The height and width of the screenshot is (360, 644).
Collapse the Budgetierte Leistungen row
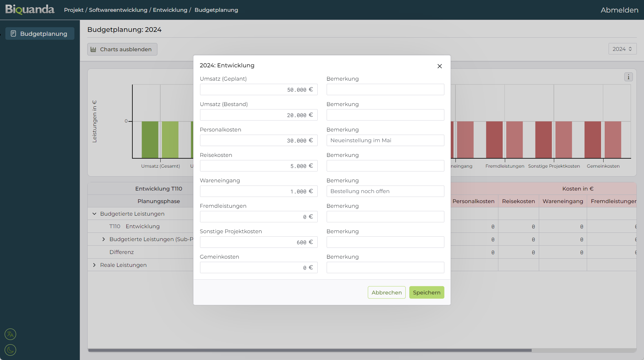coord(94,214)
